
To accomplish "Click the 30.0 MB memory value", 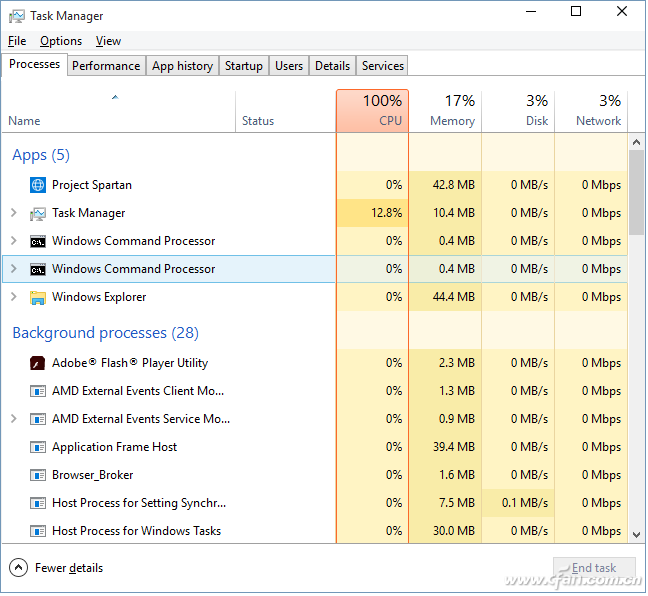I will pos(454,532).
